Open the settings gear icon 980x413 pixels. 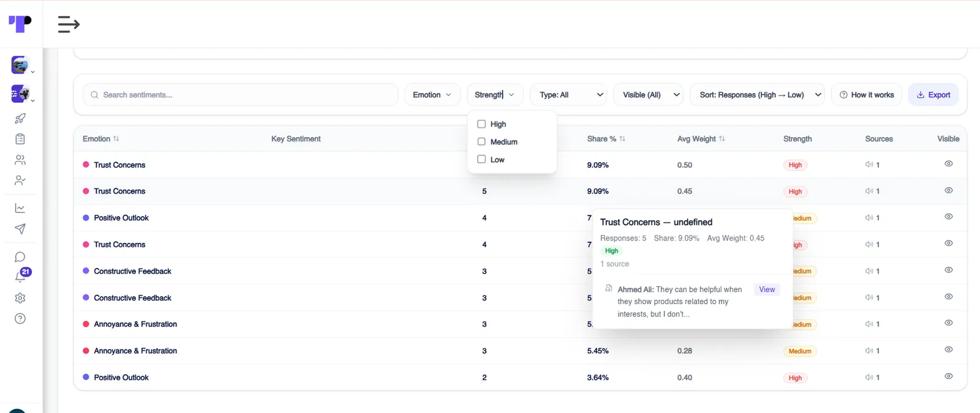point(20,298)
